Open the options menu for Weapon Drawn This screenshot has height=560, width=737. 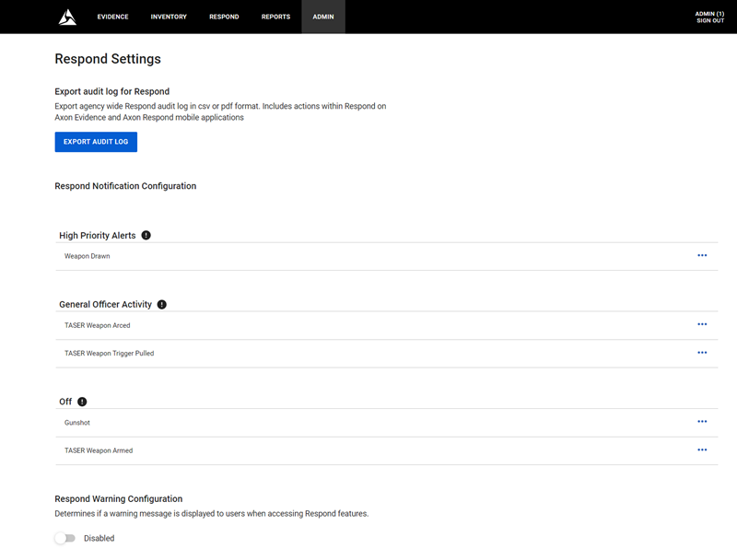pyautogui.click(x=702, y=255)
